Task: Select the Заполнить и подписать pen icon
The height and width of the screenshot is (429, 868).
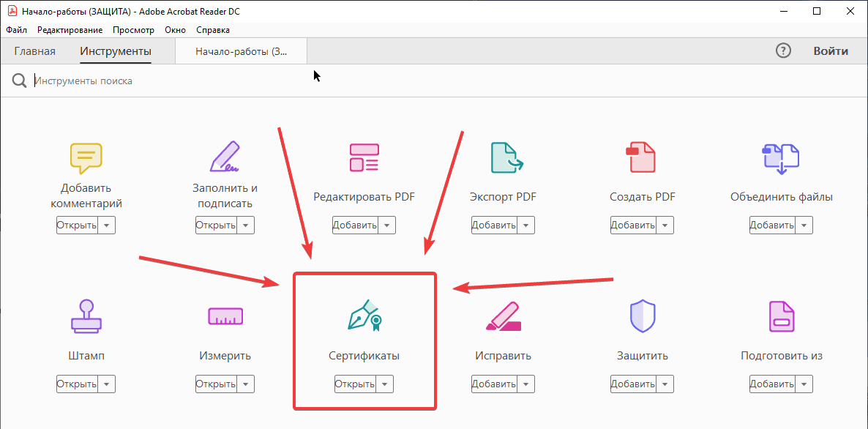Action: pyautogui.click(x=225, y=157)
